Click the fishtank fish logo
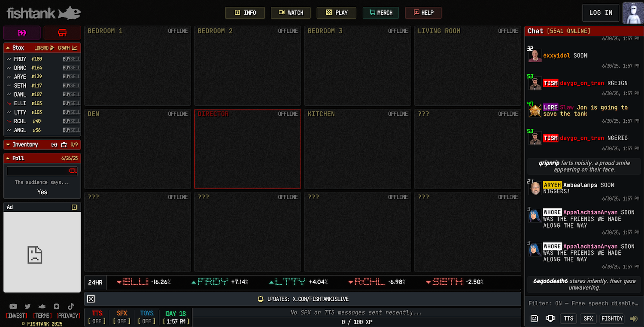The width and height of the screenshot is (644, 327). (x=43, y=13)
